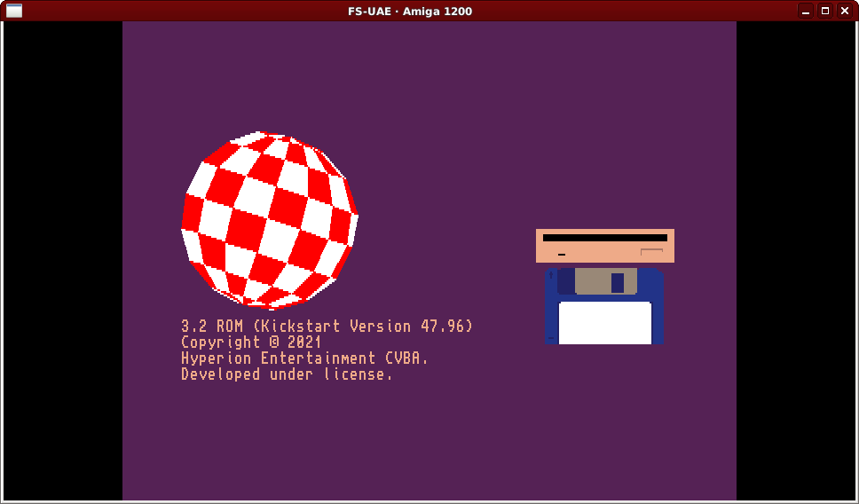Click the 'FS-UAE · Amiga 1200' window title
The image size is (859, 504).
410,11
